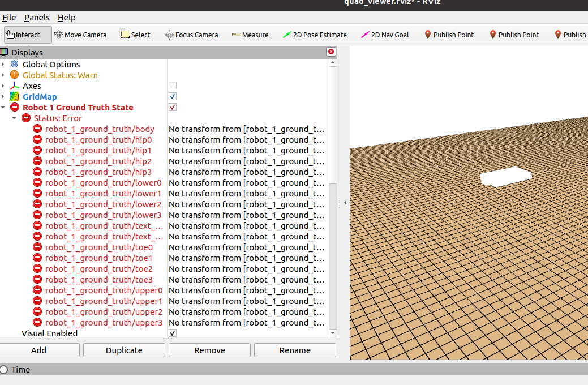Choose the Select tool
Image resolution: width=588 pixels, height=385 pixels.
135,35
